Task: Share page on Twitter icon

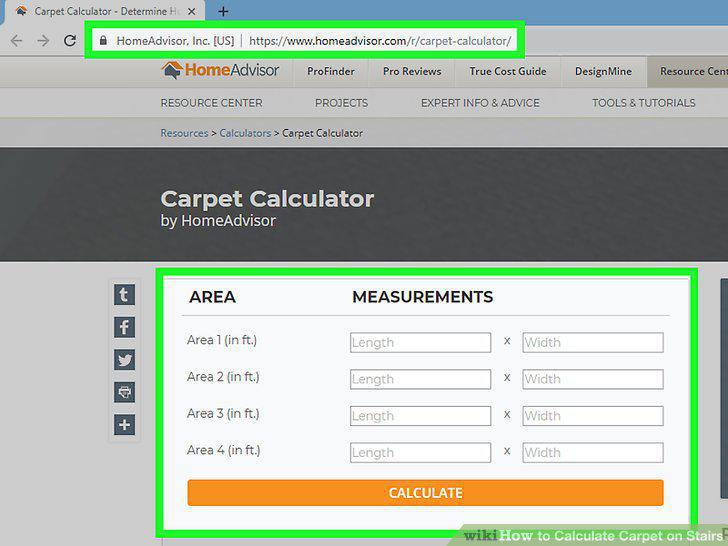Action: pos(124,360)
